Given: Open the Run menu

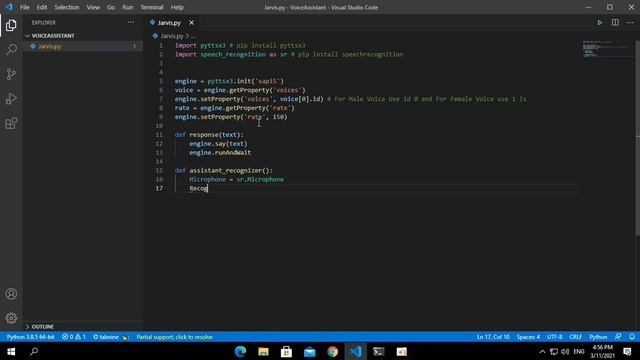Looking at the screenshot, I should tap(128, 7).
